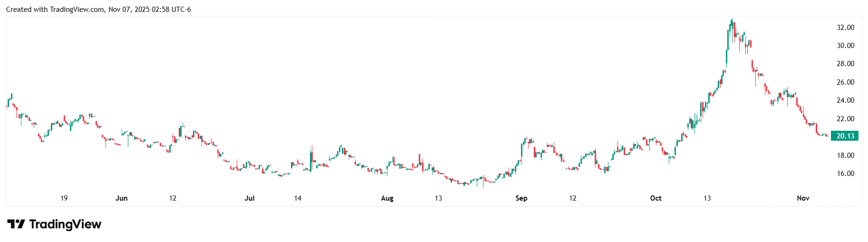Select the Sep time axis label
Screen dimensions: 868x242
521,198
